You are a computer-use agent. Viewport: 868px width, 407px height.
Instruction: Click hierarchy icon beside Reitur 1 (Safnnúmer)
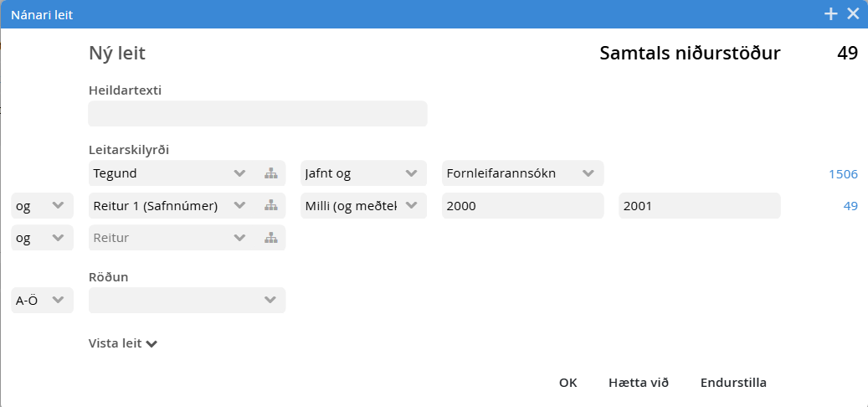pos(270,206)
